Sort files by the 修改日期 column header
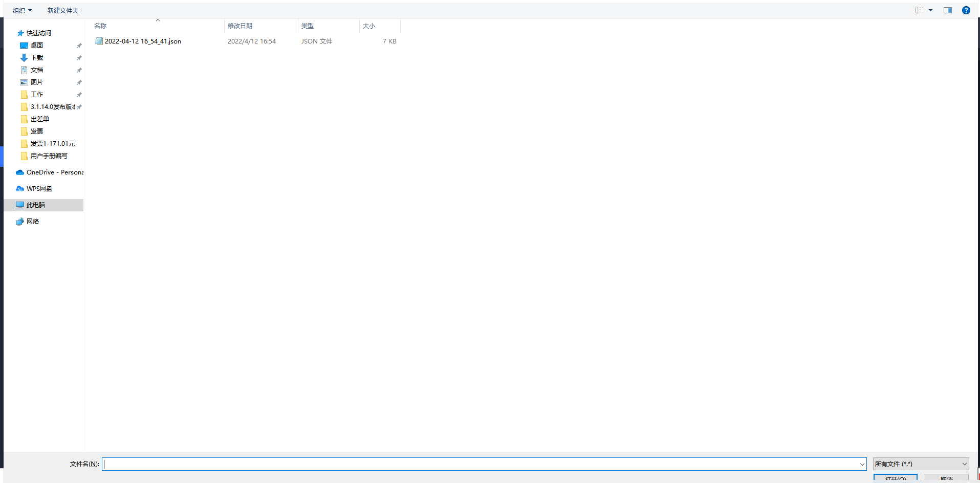Screen dimensions: 980x483 [x=240, y=26]
